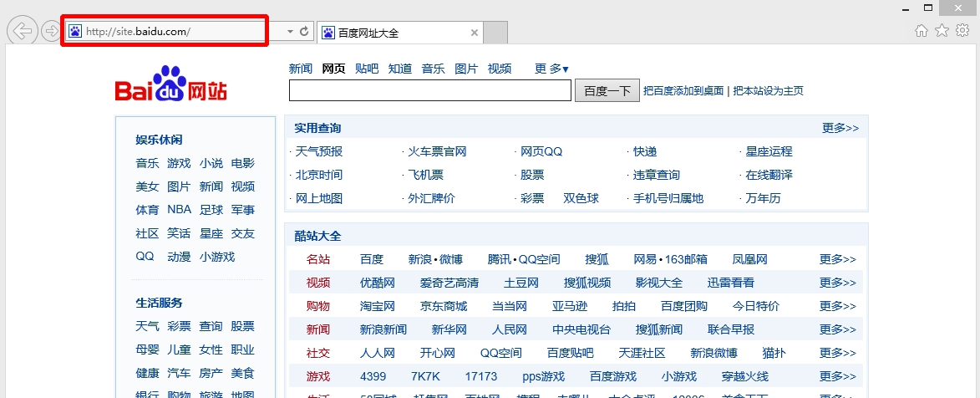The width and height of the screenshot is (980, 398).
Task: Click 房产 in the 生活服务 sidebar
Action: coord(211,373)
